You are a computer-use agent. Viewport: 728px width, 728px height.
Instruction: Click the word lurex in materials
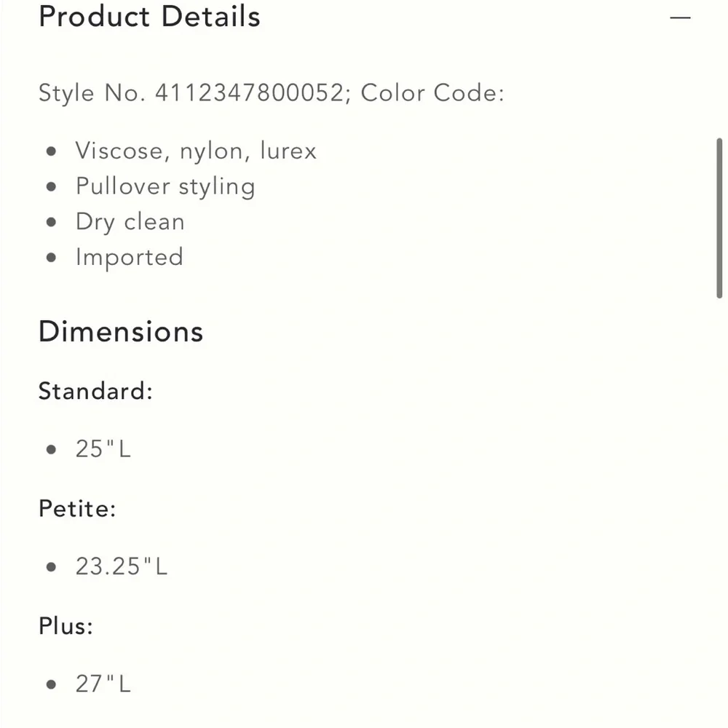288,151
